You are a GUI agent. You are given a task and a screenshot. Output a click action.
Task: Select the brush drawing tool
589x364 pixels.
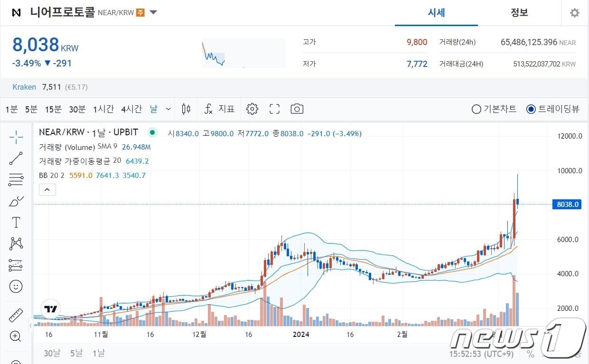[16, 201]
